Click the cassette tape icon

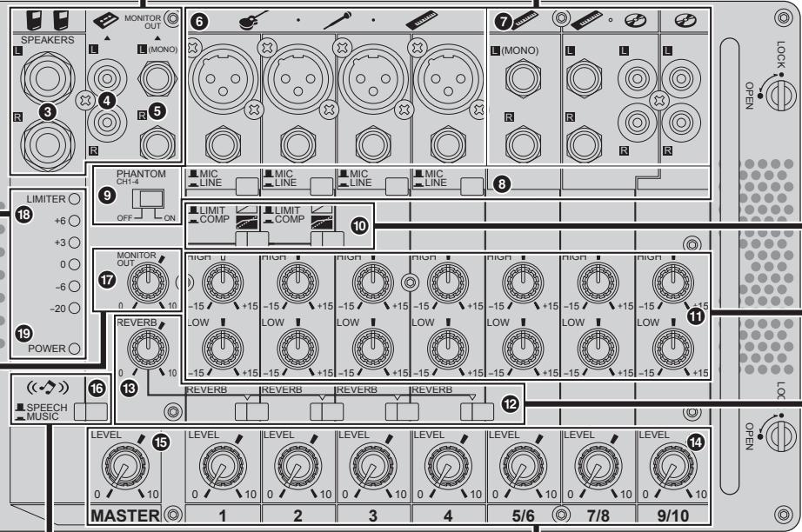click(106, 21)
